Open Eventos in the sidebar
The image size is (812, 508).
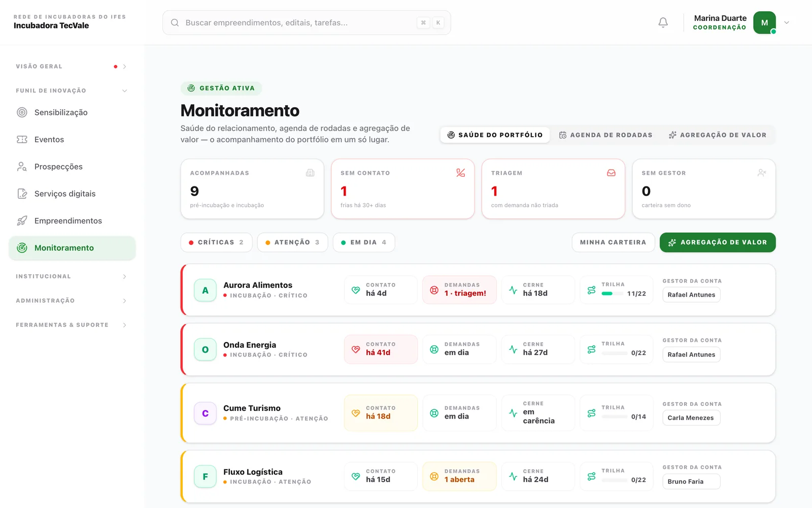tap(72, 139)
